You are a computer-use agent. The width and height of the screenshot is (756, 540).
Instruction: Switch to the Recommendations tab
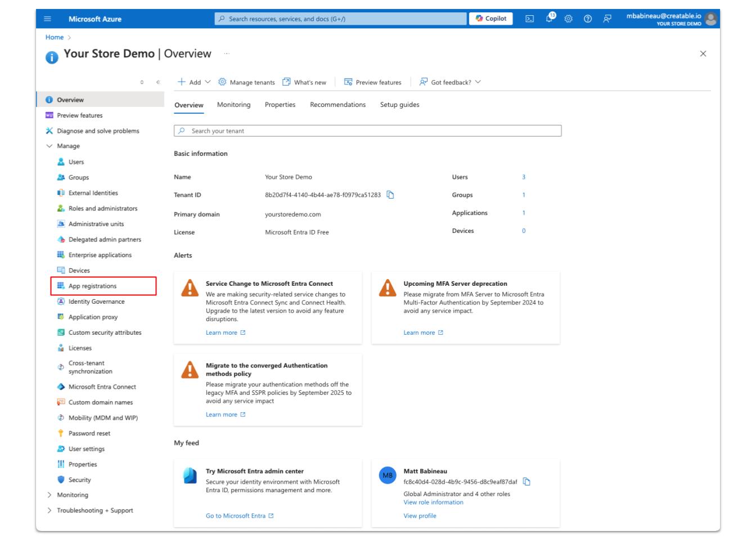tap(337, 105)
